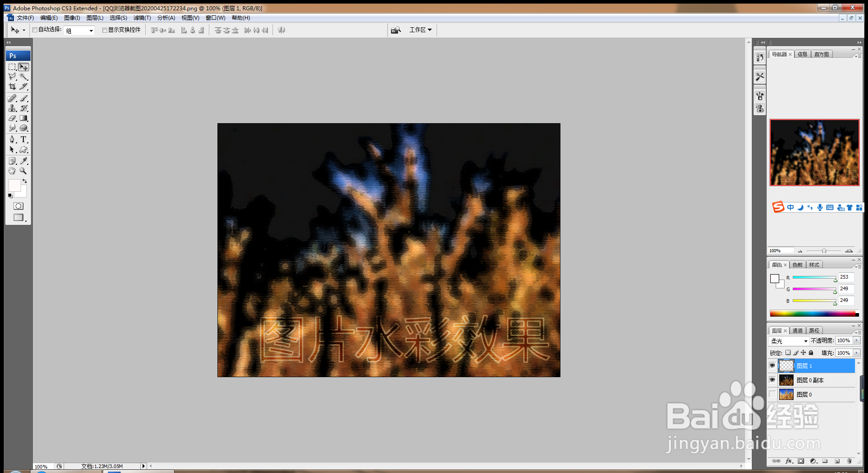The width and height of the screenshot is (868, 473).
Task: Select the Slice tool
Action: pyautogui.click(x=24, y=87)
